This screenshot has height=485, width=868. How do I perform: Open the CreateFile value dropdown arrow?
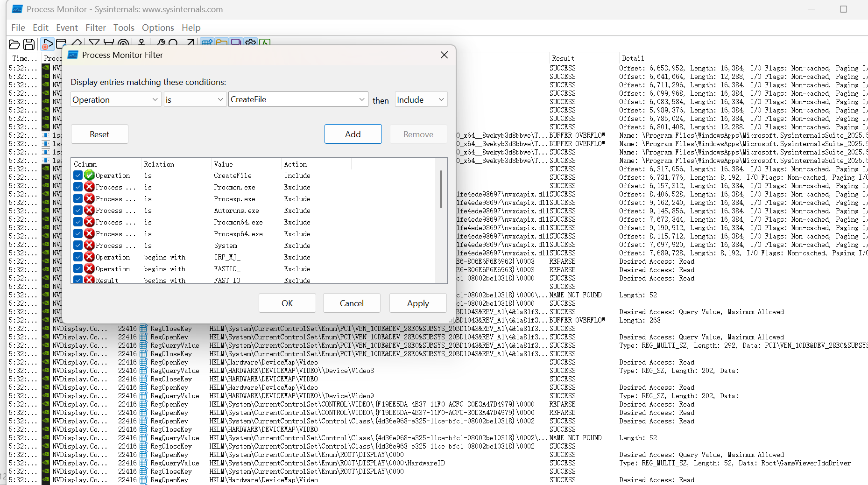361,99
